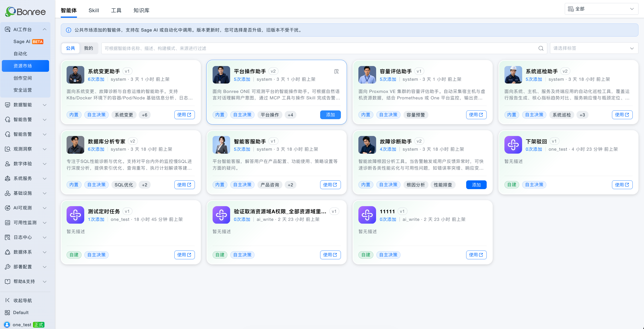Click 添加 on 平台操作助手 card
Image resolution: width=644 pixels, height=329 pixels.
point(330,115)
